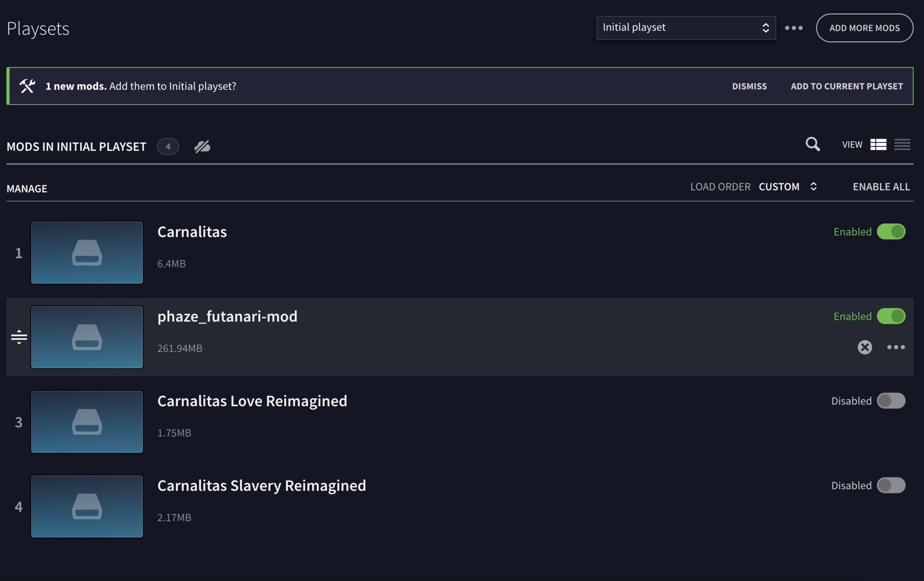Select Carnalitas Slavery Reimagined thumbnail
Viewport: 924px width, 581px height.
point(87,506)
